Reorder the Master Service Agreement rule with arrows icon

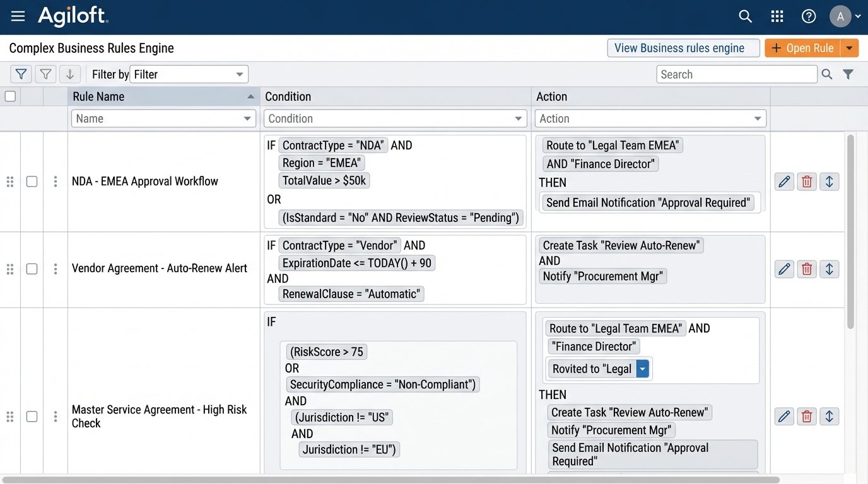point(829,416)
